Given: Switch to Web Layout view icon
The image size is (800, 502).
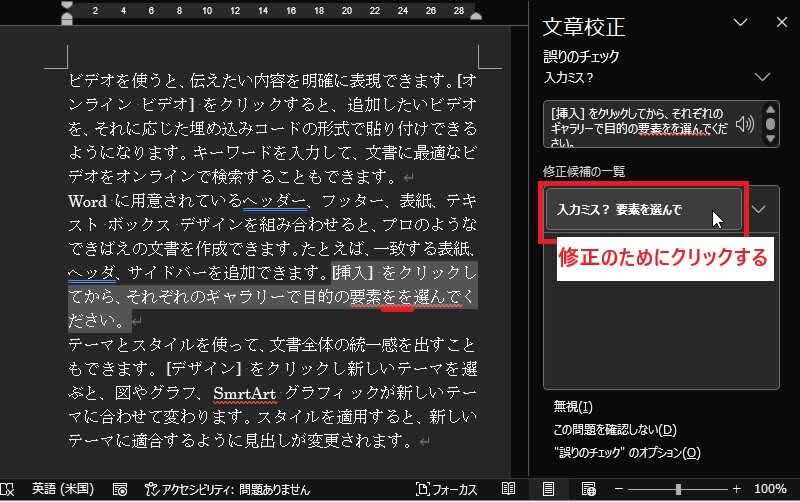Looking at the screenshot, I should (586, 489).
